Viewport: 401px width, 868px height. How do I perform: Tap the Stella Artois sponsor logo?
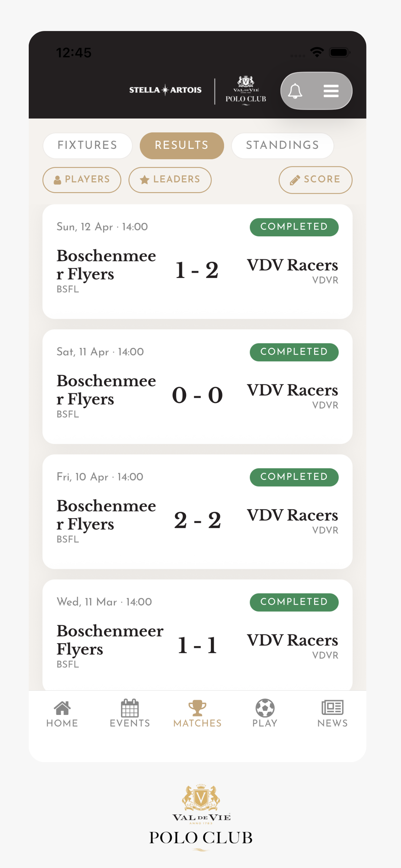pos(165,90)
